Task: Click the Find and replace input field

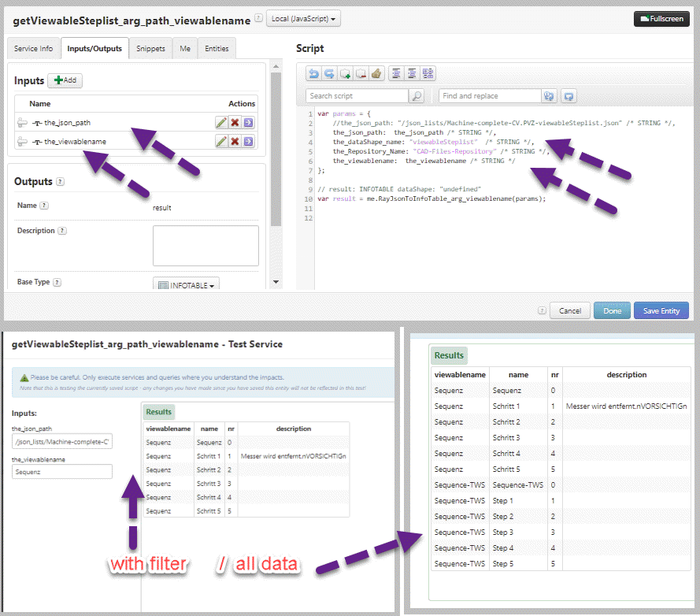Action: (x=490, y=96)
